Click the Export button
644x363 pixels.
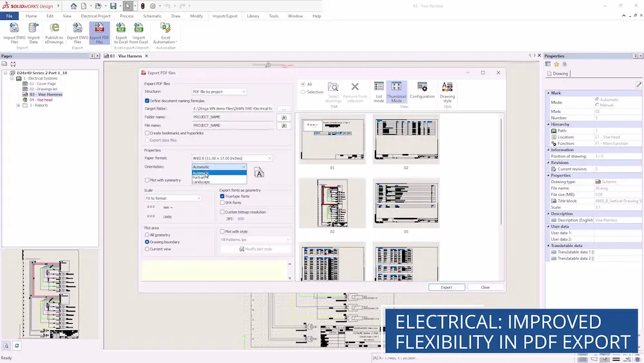tap(446, 287)
